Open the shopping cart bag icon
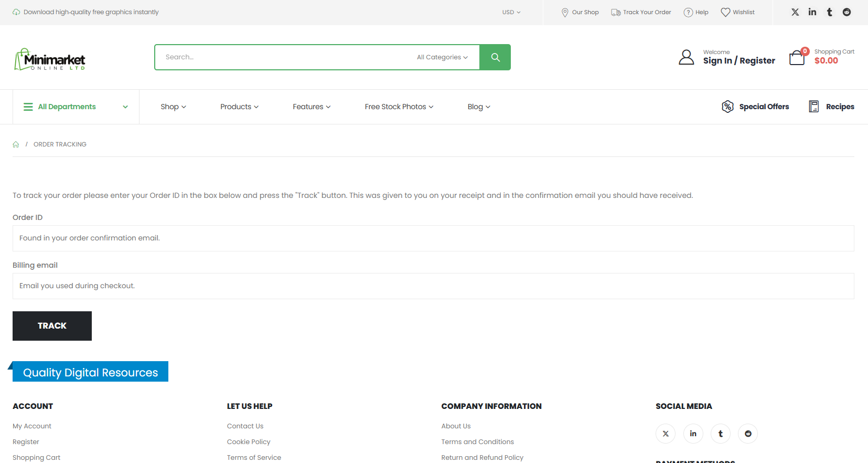This screenshot has width=868, height=463. coord(797,57)
